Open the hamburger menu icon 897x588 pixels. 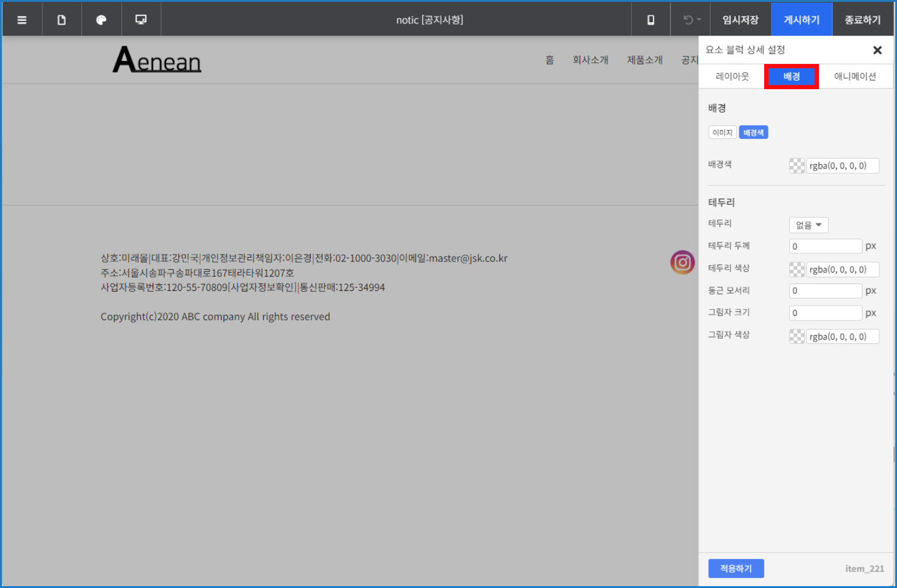[22, 20]
